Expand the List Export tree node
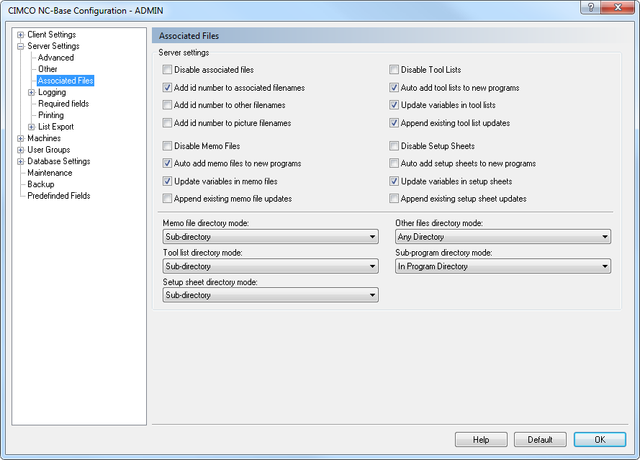The width and height of the screenshot is (640, 460). (31, 127)
